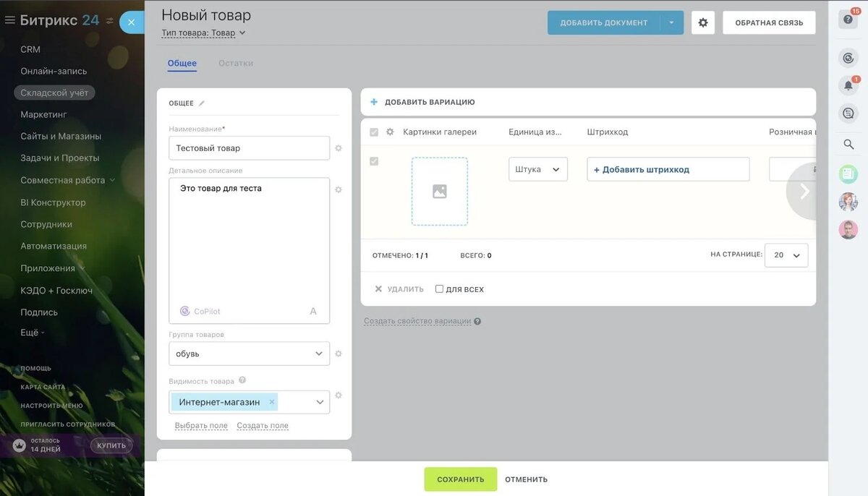Open gear settings for Видимость товара field
Viewport: 868px width, 496px height.
[x=339, y=395]
